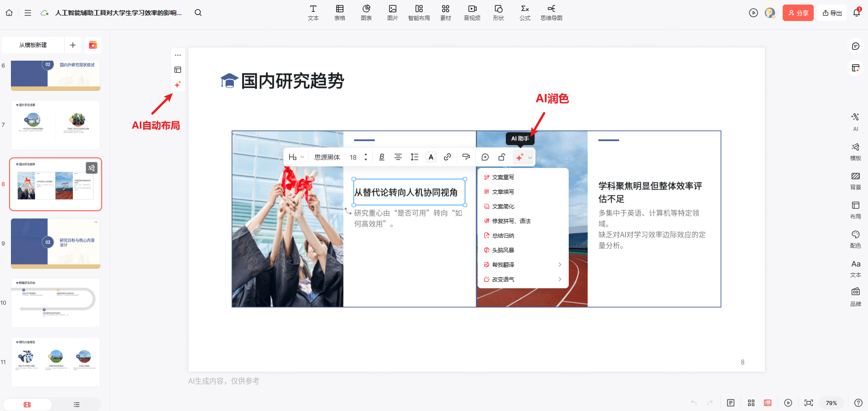The width and height of the screenshot is (868, 411).
Task: Open the 配色 color scheme panel
Action: pyautogui.click(x=856, y=239)
